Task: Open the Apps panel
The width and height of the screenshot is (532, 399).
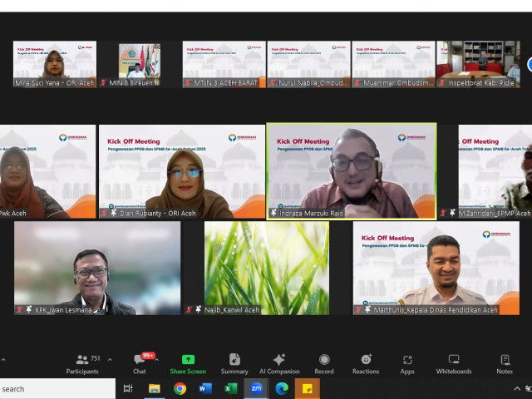Action: tap(407, 363)
